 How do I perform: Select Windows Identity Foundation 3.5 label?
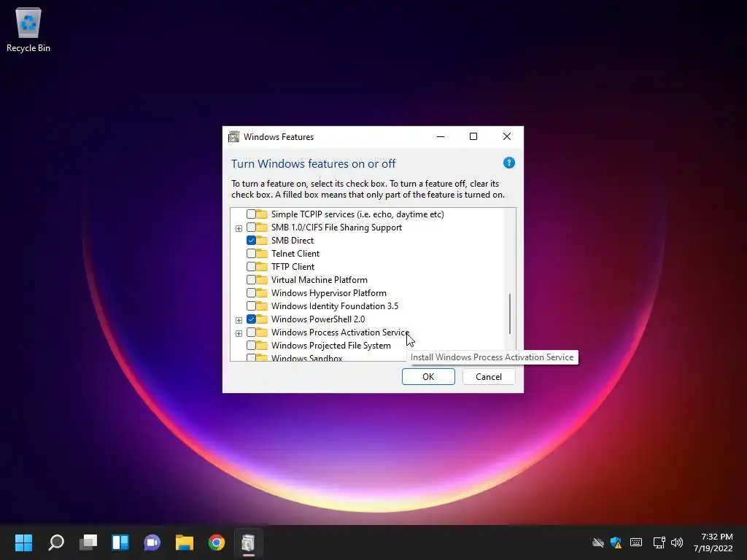(x=334, y=306)
